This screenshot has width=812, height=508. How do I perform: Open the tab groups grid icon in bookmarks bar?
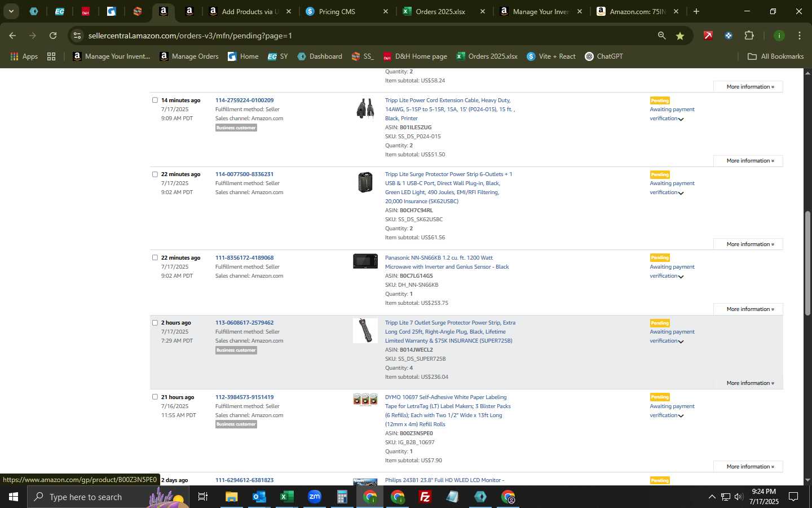tap(51, 56)
